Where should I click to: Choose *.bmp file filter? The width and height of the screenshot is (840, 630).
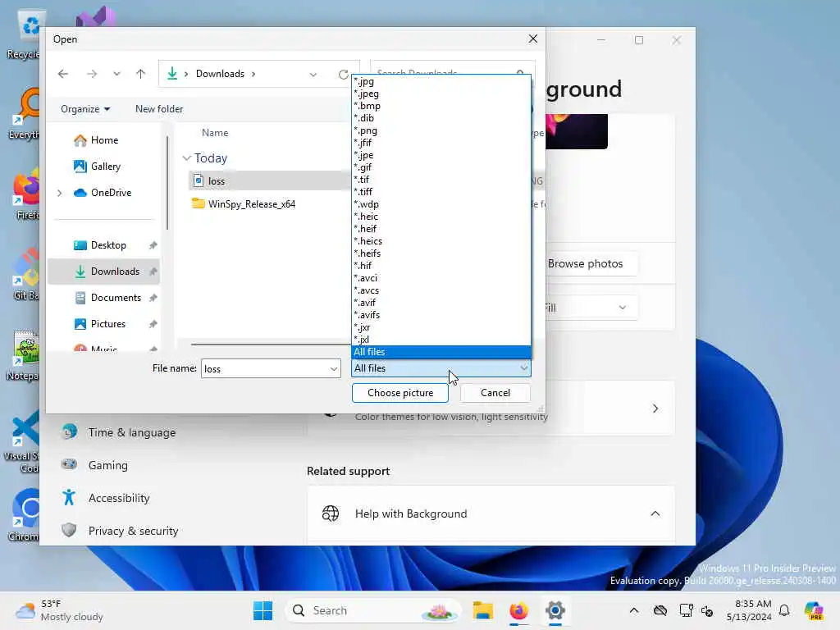(x=441, y=107)
